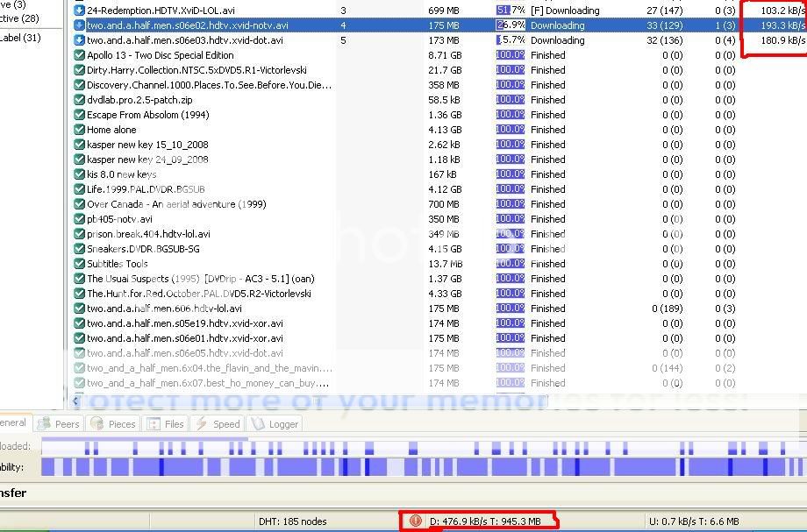The height and width of the screenshot is (532, 807).
Task: Show the Speed tab graph
Action: [218, 424]
